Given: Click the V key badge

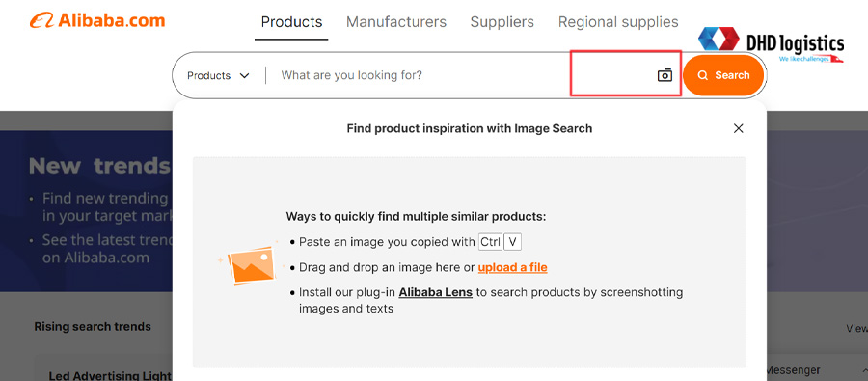Looking at the screenshot, I should tap(513, 242).
